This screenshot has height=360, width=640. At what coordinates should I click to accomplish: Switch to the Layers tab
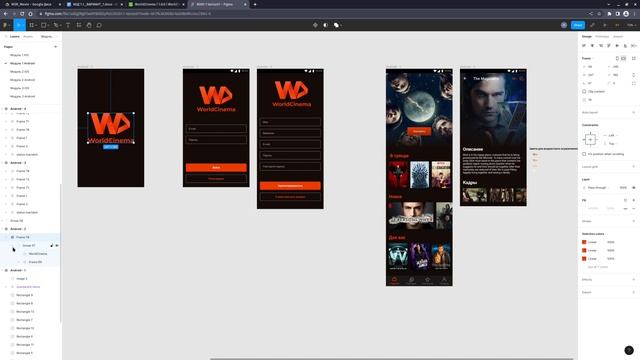[x=15, y=36]
